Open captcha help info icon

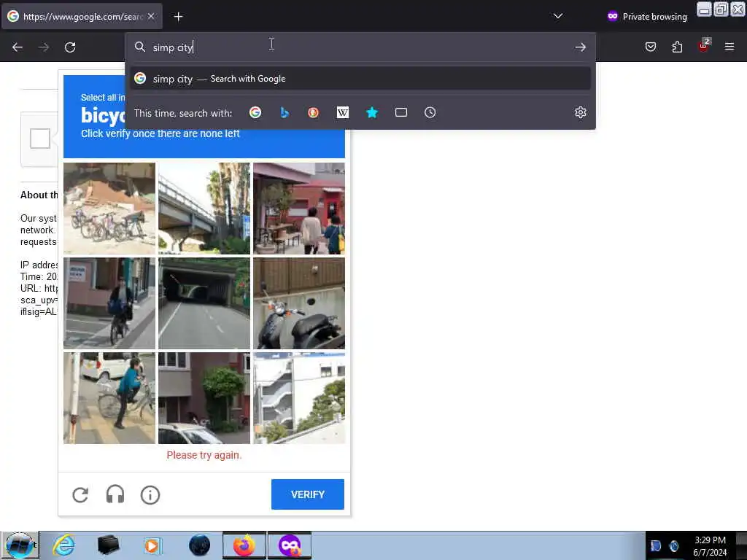[150, 495]
